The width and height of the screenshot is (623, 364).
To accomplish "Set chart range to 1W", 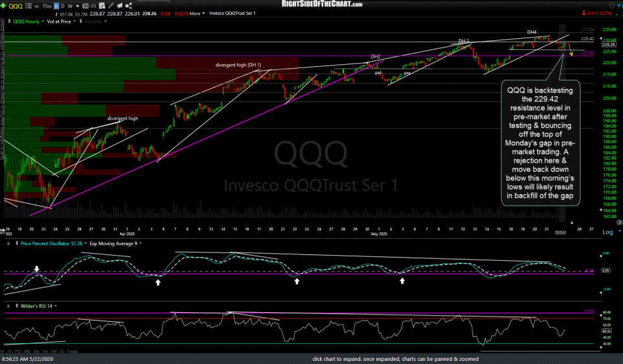I will click(53, 351).
